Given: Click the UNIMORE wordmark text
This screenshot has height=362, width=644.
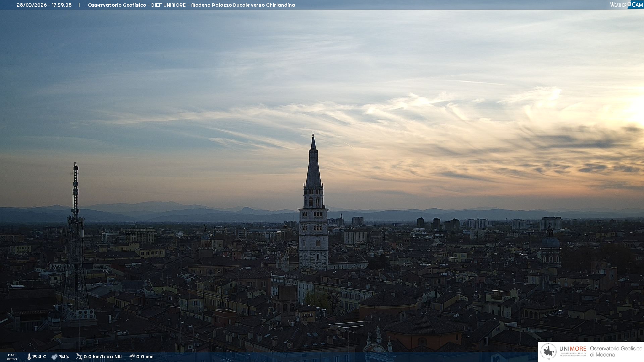Looking at the screenshot, I should click(573, 349).
